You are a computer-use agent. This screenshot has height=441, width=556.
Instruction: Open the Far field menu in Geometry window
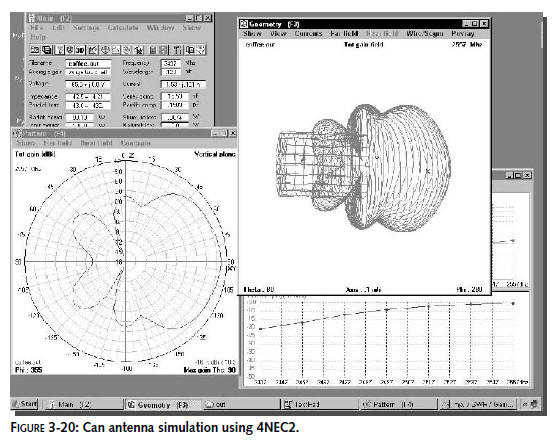pos(344,34)
